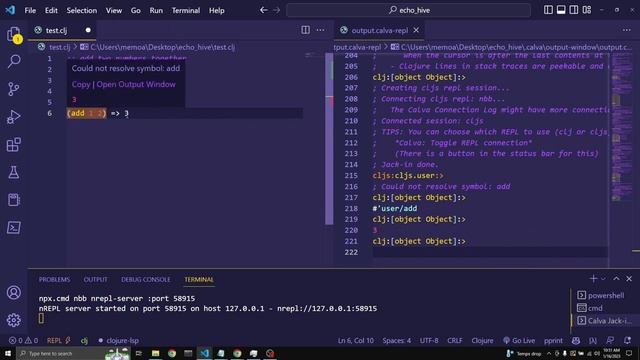
Task: Go back with the left arrow
Action: point(264,10)
